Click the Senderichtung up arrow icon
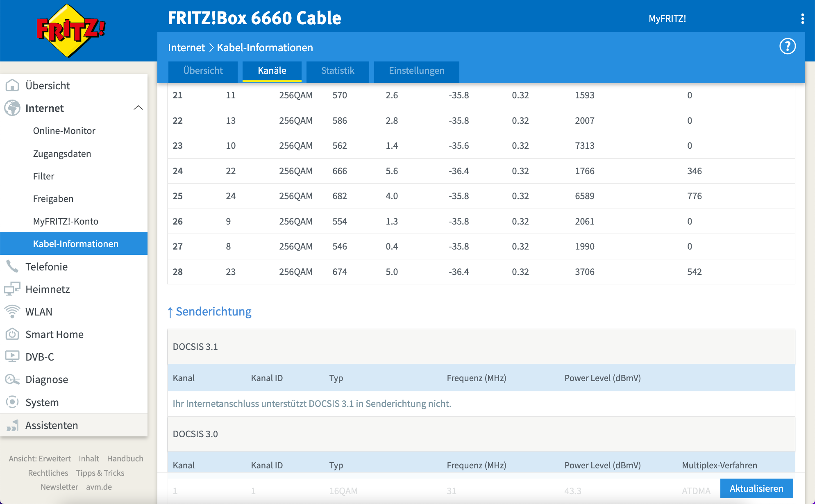The width and height of the screenshot is (815, 504). tap(170, 312)
